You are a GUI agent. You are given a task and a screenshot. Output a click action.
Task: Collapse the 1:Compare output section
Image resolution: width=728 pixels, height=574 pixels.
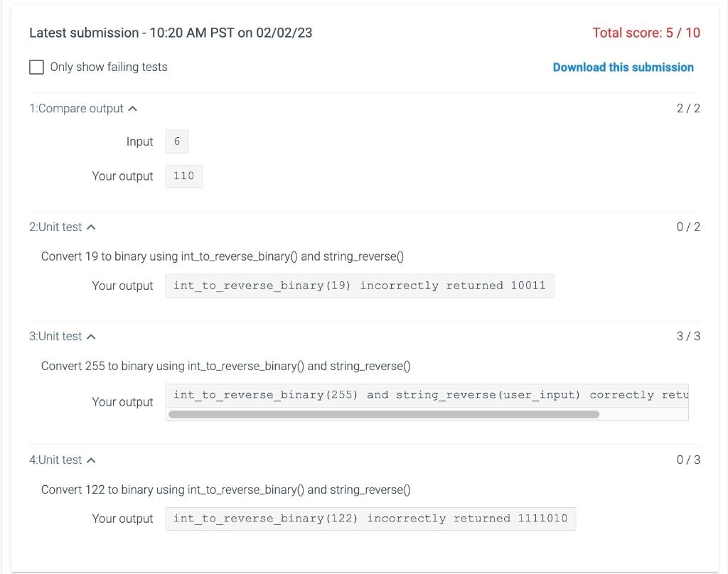coord(83,109)
